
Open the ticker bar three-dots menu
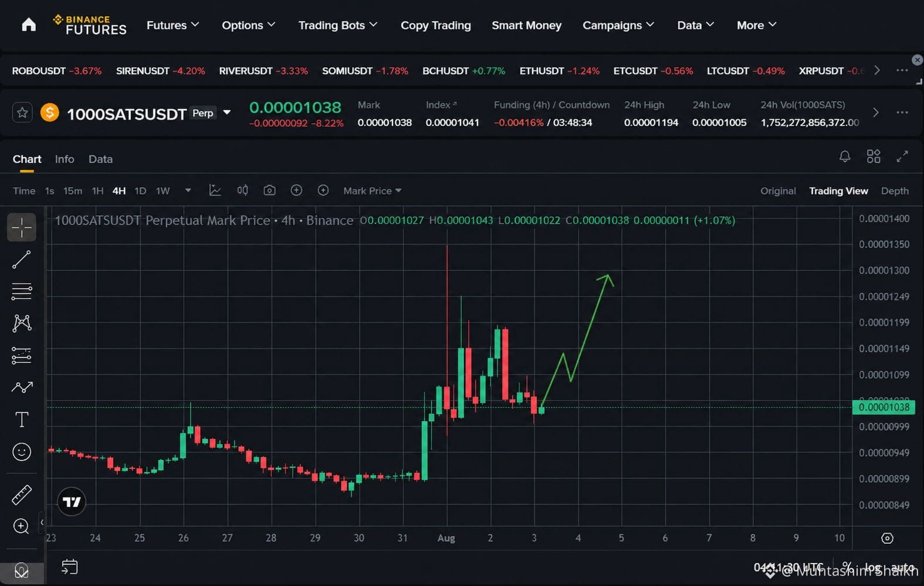point(902,70)
